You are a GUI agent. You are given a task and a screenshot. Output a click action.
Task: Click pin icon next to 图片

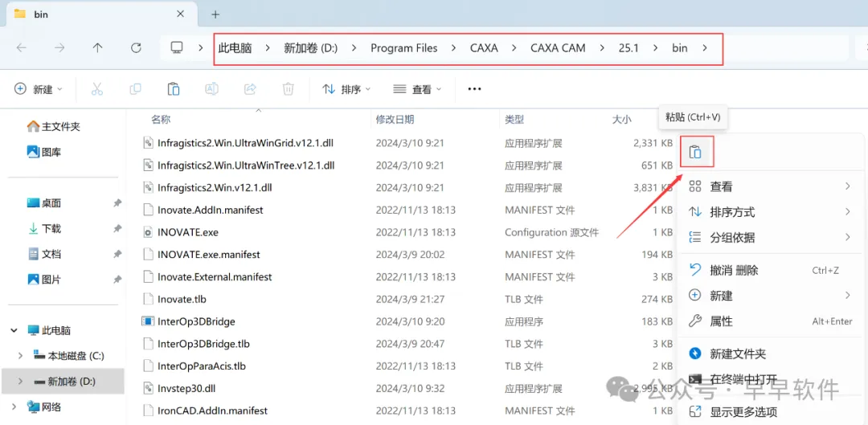117,280
